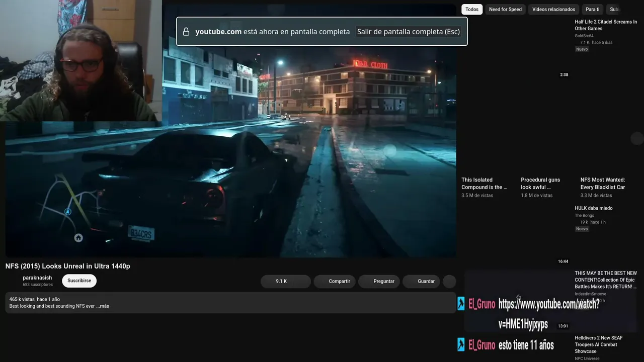Select the Todos filter chip
This screenshot has width=644, height=362.
click(x=472, y=10)
